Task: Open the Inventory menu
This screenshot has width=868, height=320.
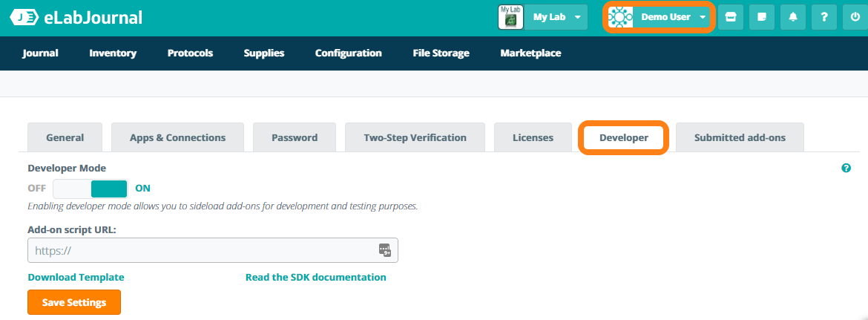Action: 113,53
